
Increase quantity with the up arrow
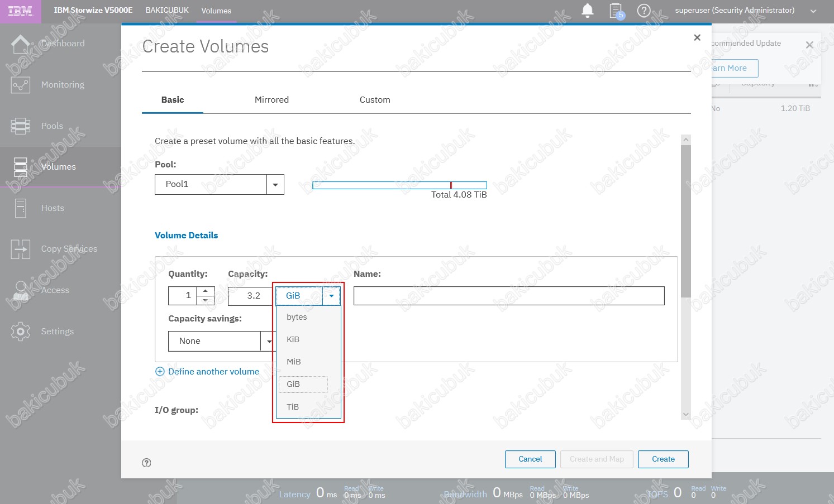(x=206, y=291)
